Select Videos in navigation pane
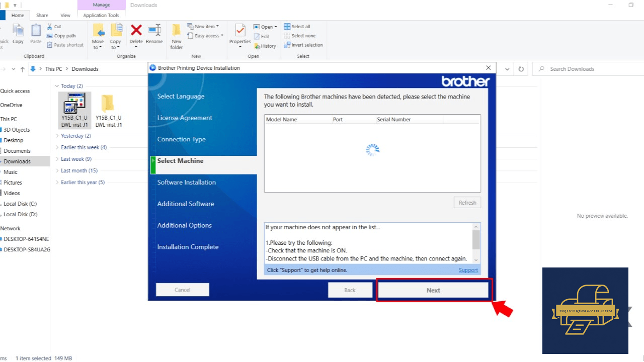Viewport: 644px width, 362px height. [12, 193]
